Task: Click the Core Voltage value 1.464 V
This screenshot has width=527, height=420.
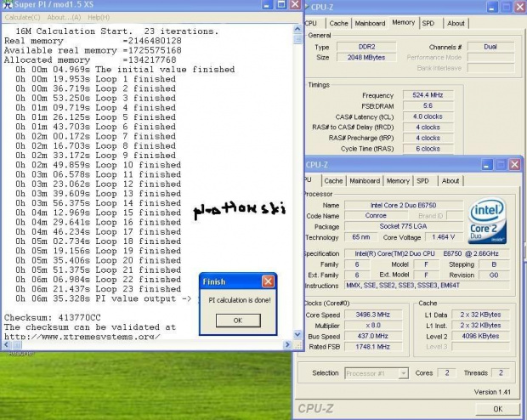Action: click(x=444, y=237)
